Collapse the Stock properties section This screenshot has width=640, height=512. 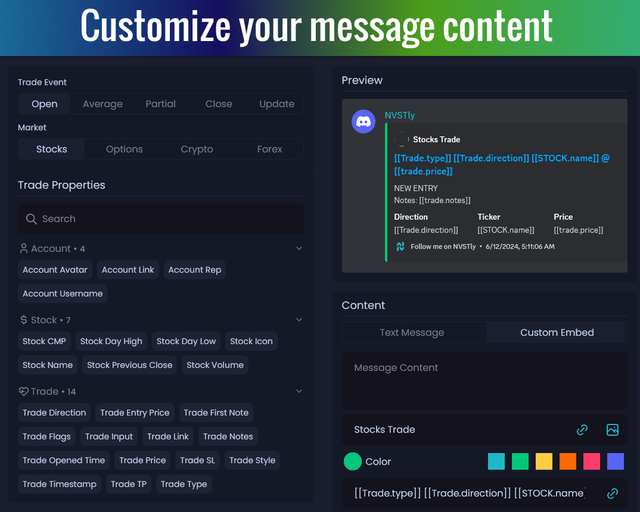298,320
